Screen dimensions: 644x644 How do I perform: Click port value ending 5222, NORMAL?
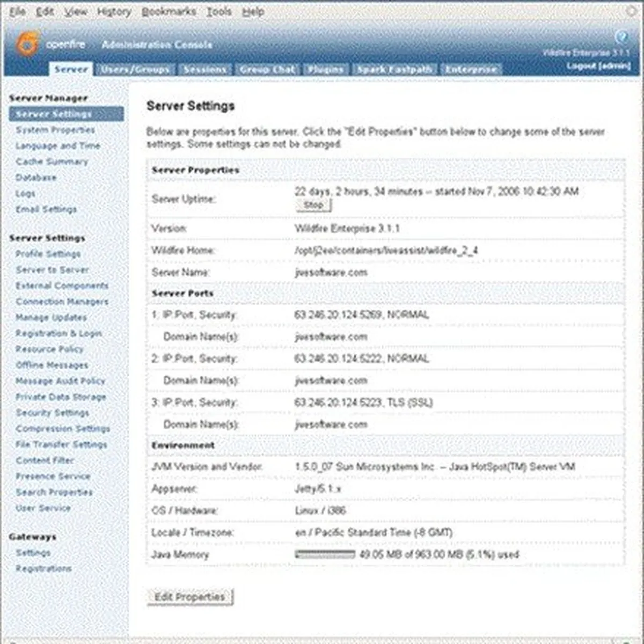pyautogui.click(x=362, y=358)
